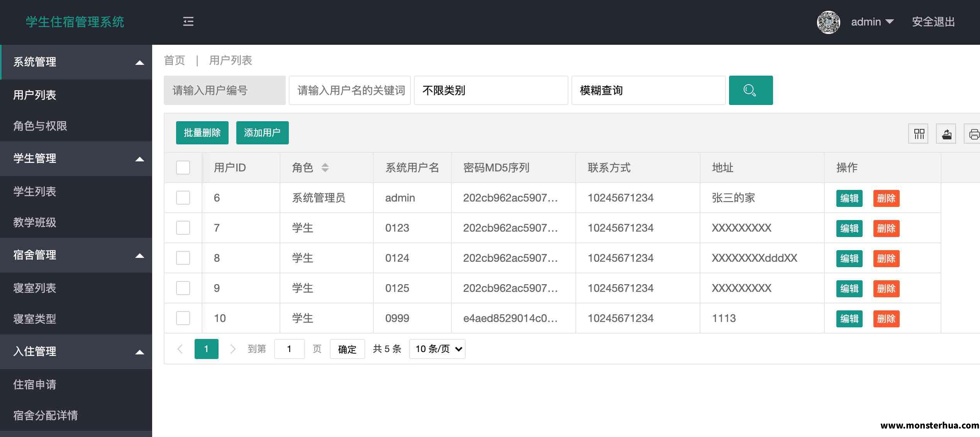Open 住宿申请 in the sidebar

click(76, 384)
